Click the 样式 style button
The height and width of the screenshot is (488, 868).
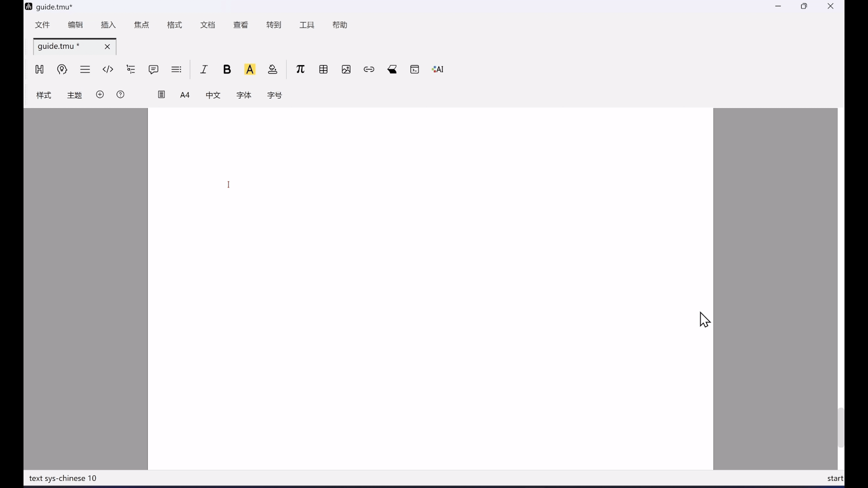pos(44,95)
